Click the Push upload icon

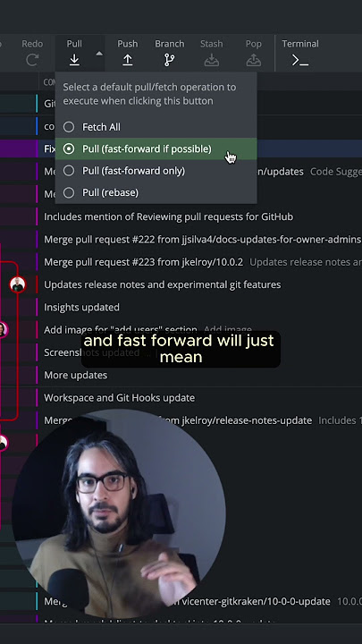128,60
